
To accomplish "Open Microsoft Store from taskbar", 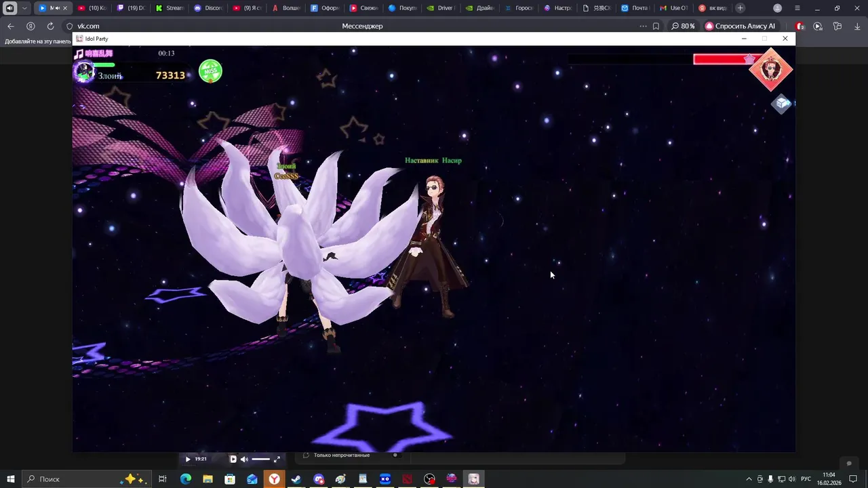I will pyautogui.click(x=230, y=479).
